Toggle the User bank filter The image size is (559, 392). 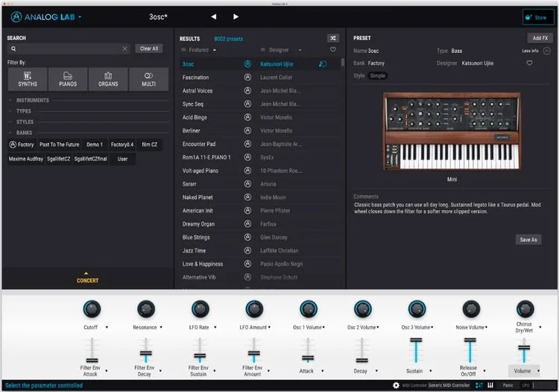point(123,159)
